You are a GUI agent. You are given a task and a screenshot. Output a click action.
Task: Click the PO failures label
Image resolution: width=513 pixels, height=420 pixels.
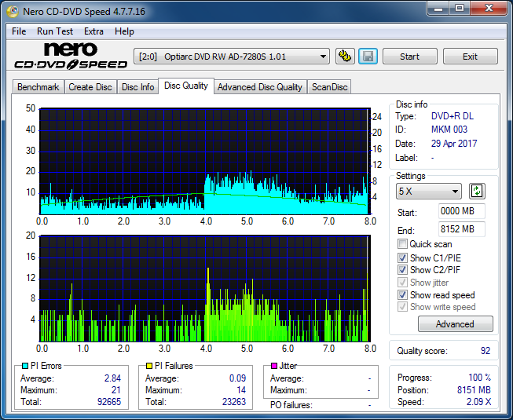coord(291,405)
